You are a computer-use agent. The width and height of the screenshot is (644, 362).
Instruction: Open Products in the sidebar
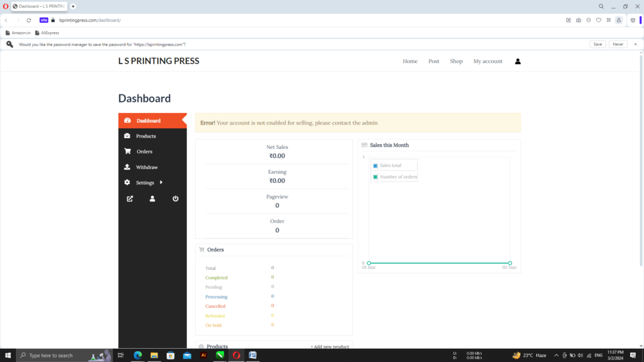152,136
